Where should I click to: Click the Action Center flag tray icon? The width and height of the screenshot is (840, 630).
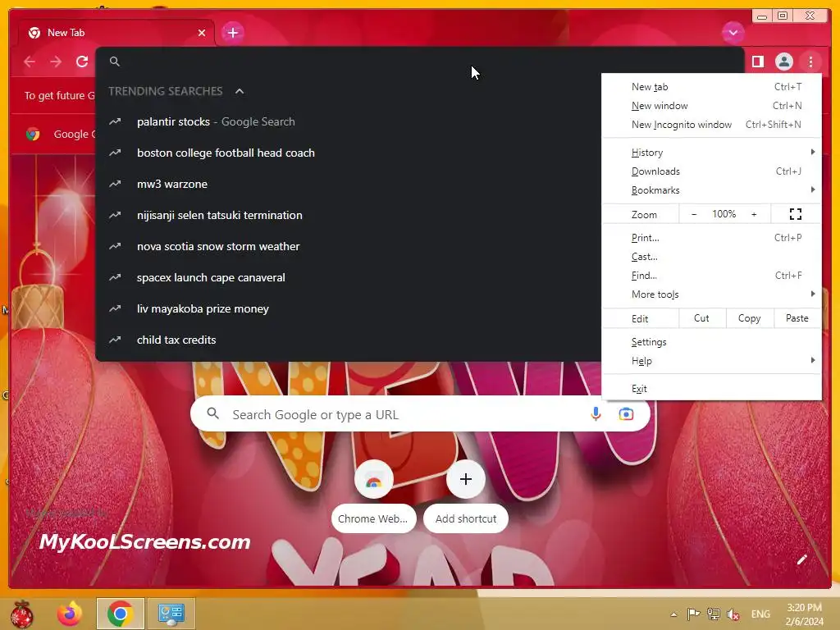click(x=693, y=614)
